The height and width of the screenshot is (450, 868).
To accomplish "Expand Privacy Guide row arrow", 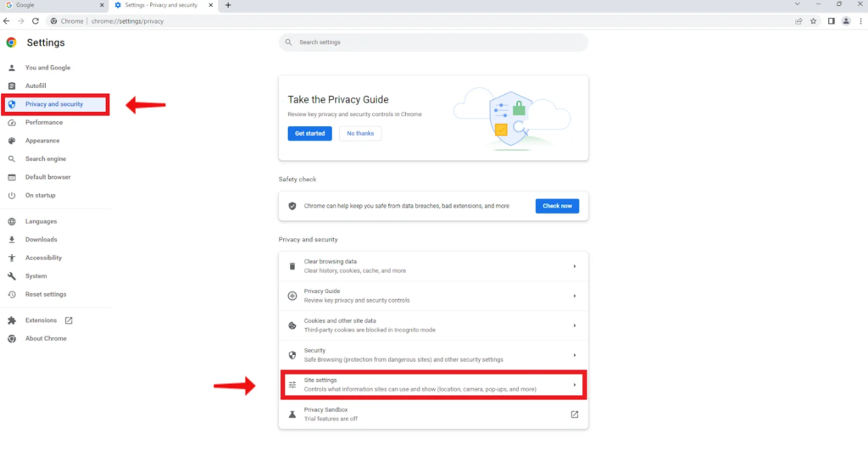I will (x=575, y=296).
